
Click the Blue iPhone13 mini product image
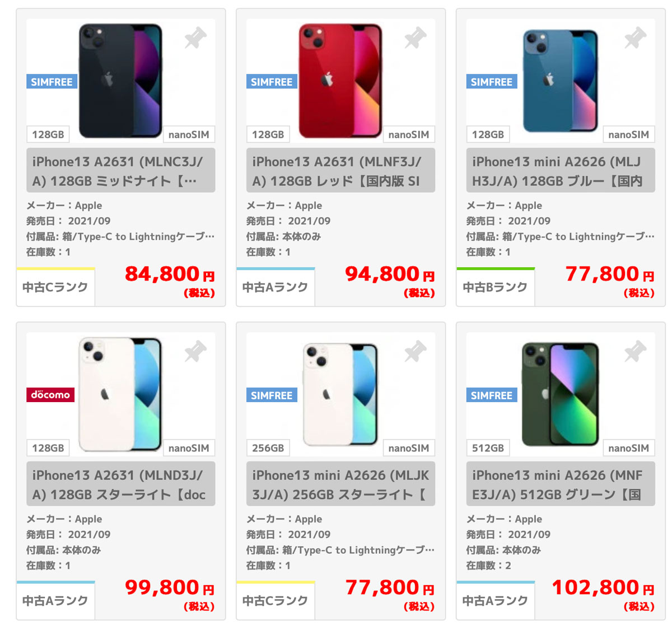point(560,81)
